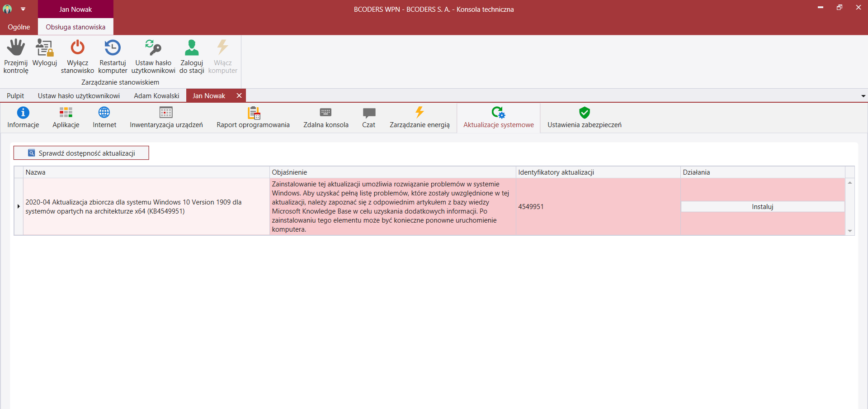Viewport: 868px width, 409px height.
Task: Click the Instaluj button for KB4549951
Action: pyautogui.click(x=763, y=206)
